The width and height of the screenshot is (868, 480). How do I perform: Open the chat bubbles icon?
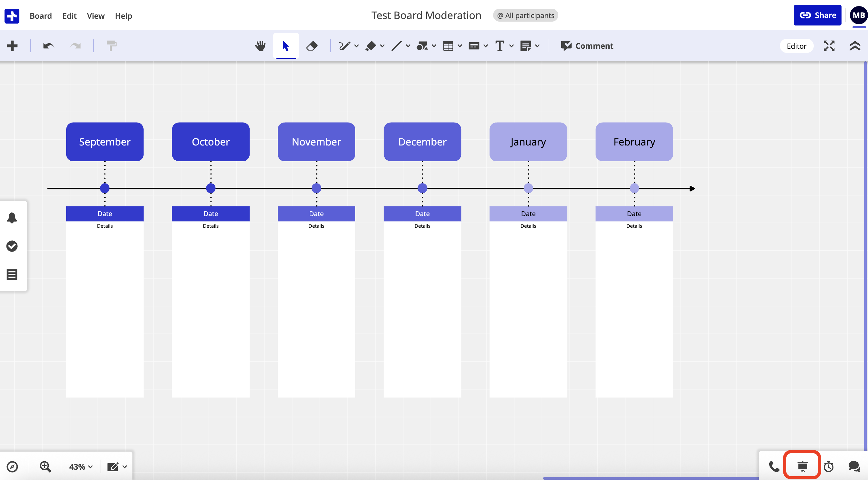coord(854,466)
